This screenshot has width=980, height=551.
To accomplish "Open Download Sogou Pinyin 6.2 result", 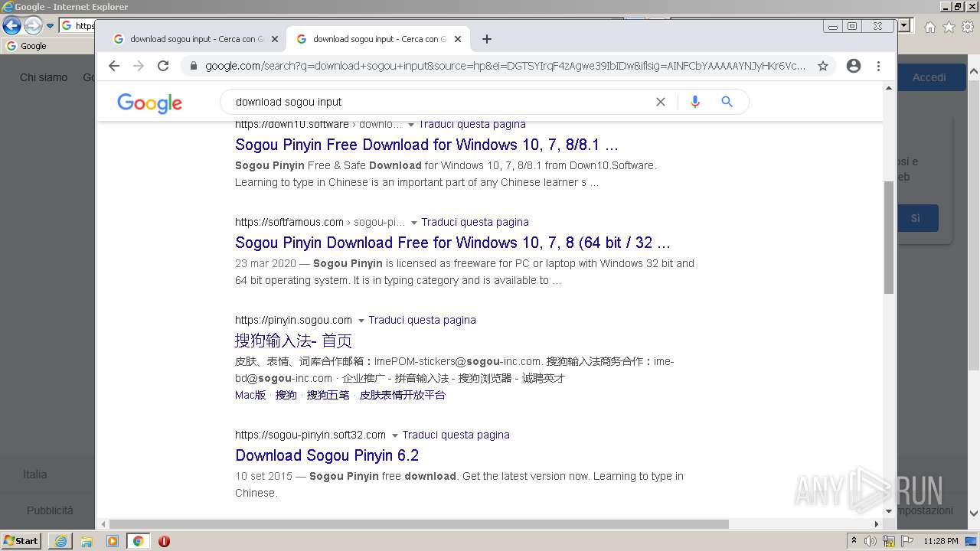I will tap(327, 455).
